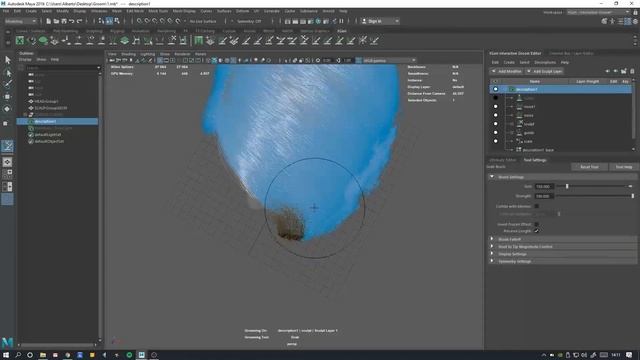Expand the Brush Falloff section

pyautogui.click(x=563, y=239)
